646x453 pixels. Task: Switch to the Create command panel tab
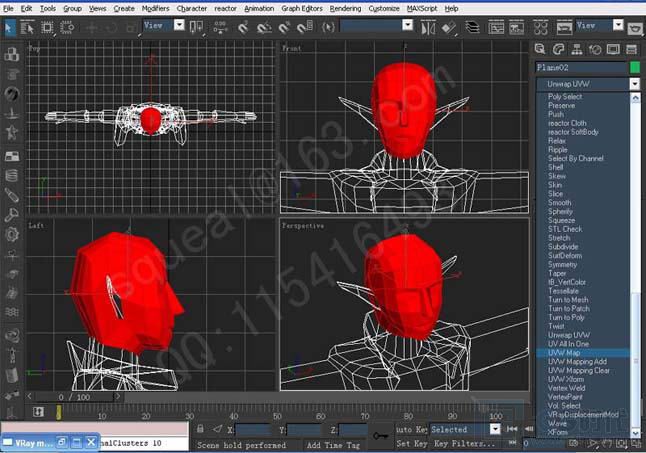[x=540, y=49]
